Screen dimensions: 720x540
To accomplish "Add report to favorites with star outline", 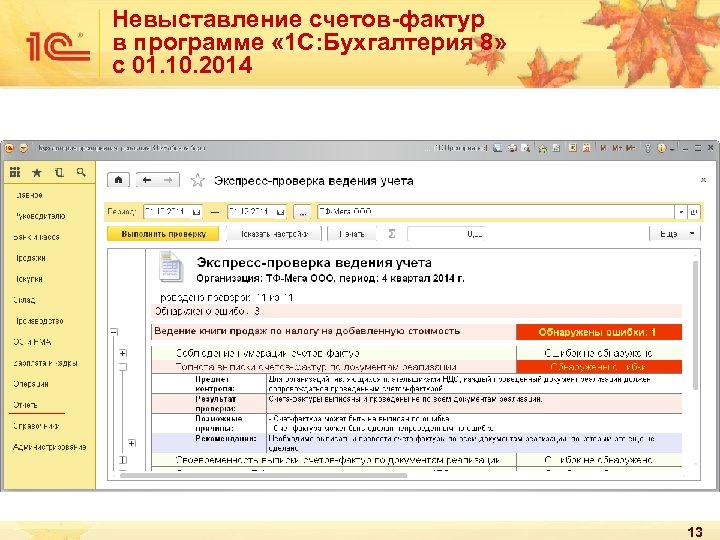I will [x=197, y=180].
